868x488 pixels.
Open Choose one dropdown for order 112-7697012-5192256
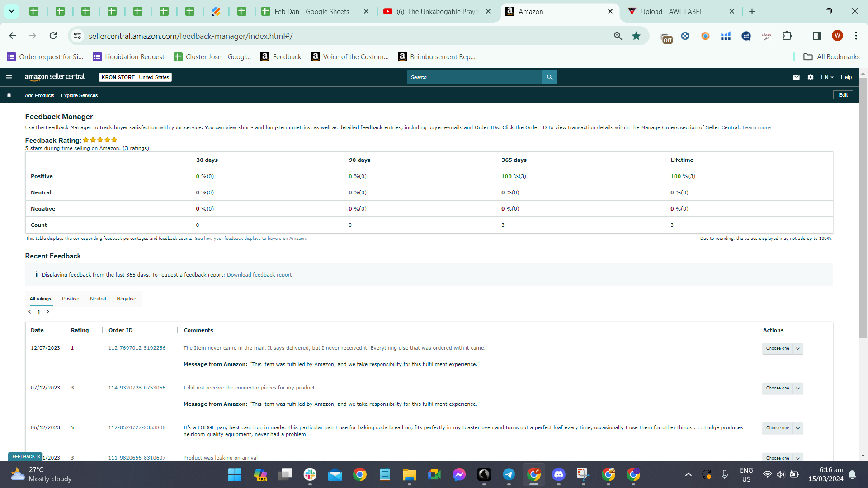click(x=782, y=348)
